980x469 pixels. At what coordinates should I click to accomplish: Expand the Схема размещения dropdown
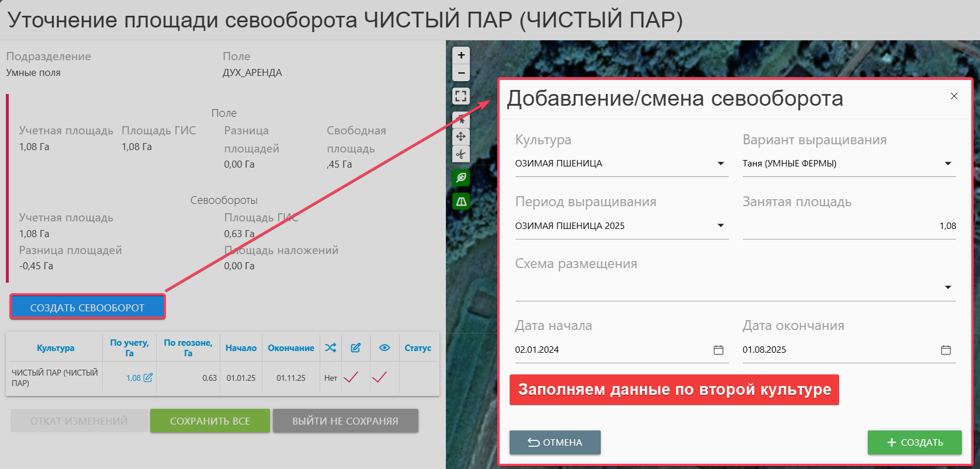tap(948, 287)
